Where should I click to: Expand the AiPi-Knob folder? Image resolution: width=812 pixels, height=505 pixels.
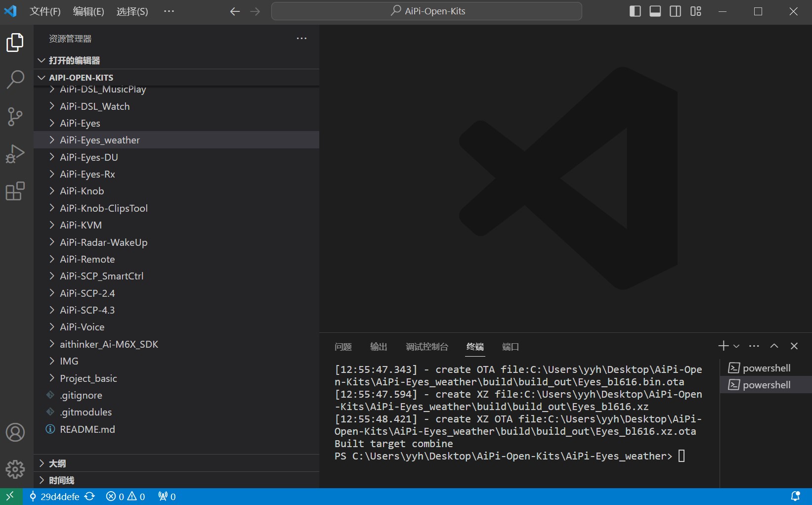click(176, 191)
